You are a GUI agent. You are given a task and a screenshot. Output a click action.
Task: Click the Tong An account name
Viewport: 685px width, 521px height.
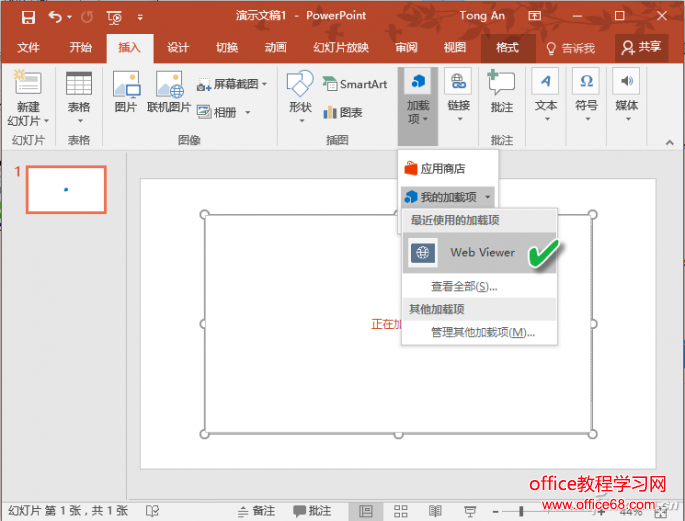click(x=482, y=16)
